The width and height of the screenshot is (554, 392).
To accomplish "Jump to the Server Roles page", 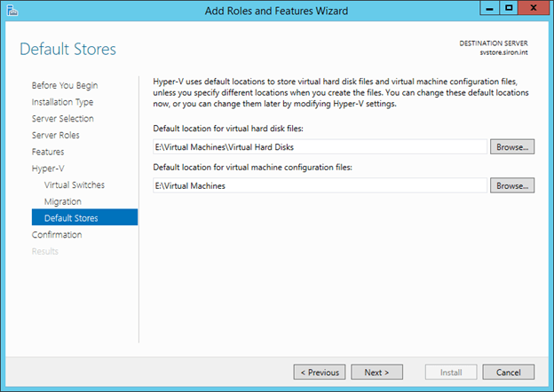I will click(55, 135).
